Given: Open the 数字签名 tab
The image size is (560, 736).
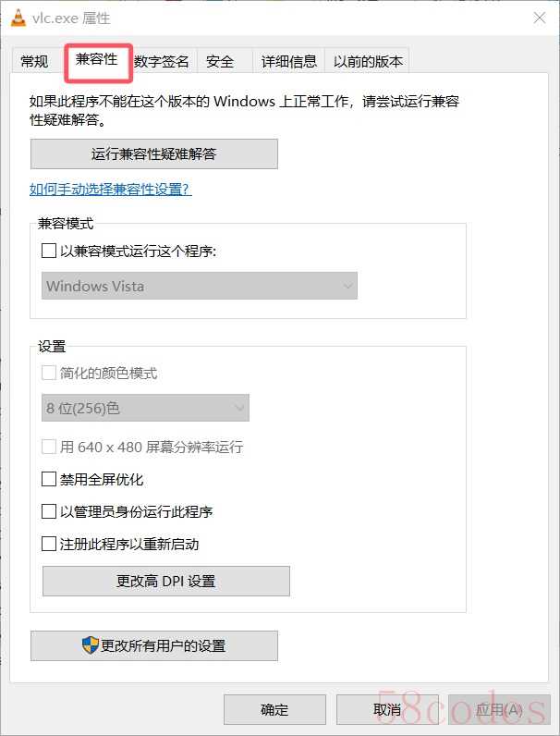Looking at the screenshot, I should tap(162, 62).
